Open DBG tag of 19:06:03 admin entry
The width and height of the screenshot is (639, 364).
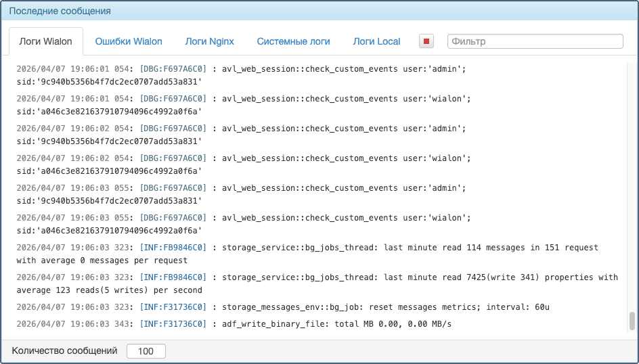173,188
